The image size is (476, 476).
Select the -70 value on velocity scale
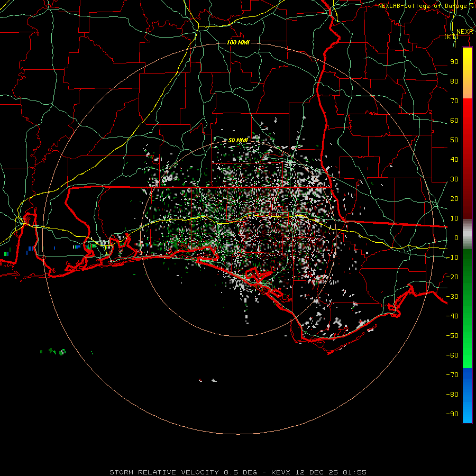click(452, 375)
